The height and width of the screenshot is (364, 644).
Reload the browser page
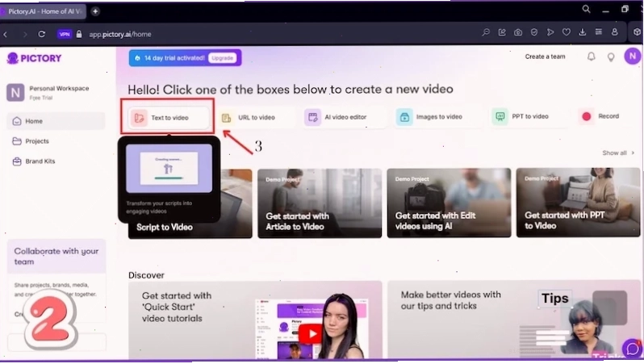(x=41, y=34)
